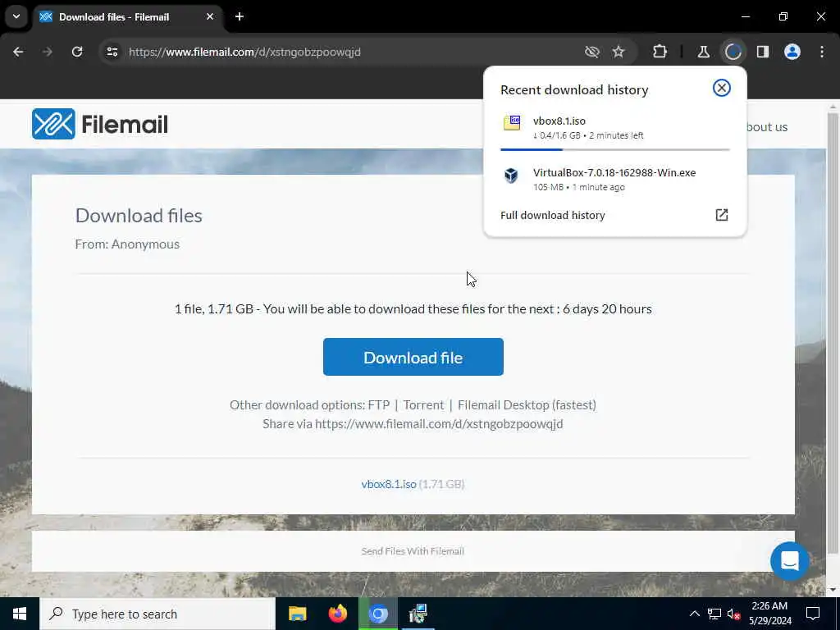The height and width of the screenshot is (630, 840).
Task: Open the chat support bubble
Action: (x=790, y=561)
